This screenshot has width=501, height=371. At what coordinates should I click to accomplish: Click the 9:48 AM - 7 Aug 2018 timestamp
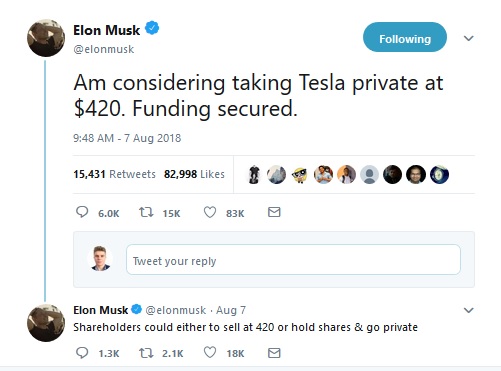coord(127,138)
